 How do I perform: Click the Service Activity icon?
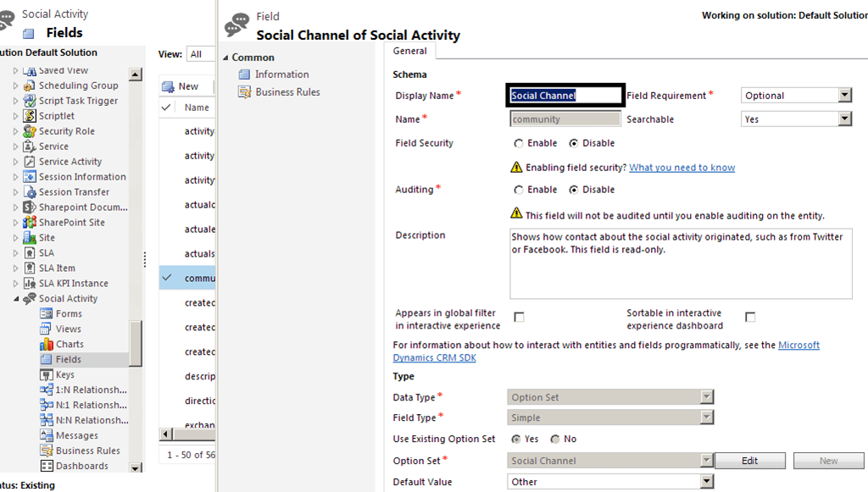pyautogui.click(x=30, y=162)
